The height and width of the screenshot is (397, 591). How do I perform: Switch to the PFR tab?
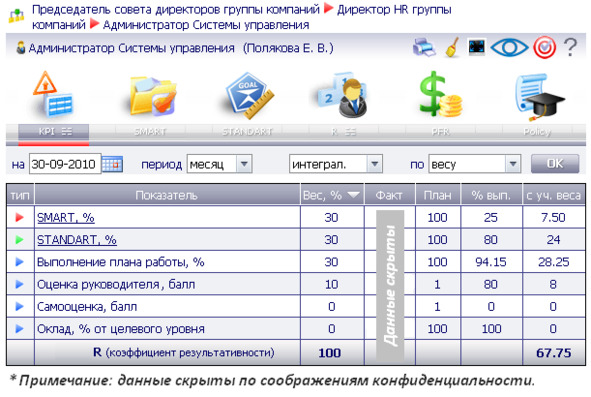(440, 132)
